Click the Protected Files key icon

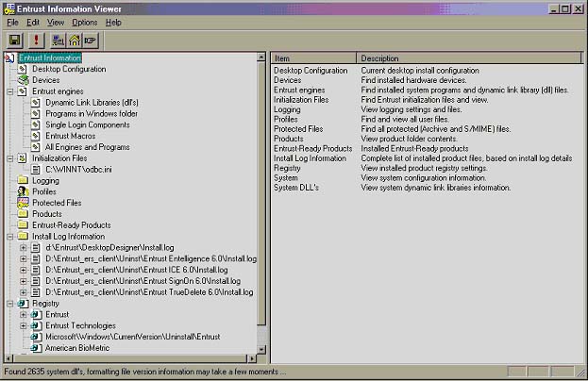23,203
